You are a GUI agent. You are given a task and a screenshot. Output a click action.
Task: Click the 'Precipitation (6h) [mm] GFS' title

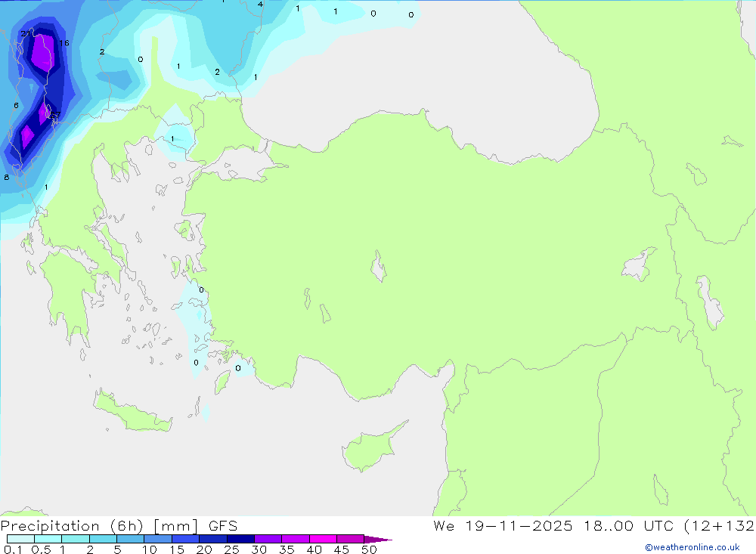119,526
